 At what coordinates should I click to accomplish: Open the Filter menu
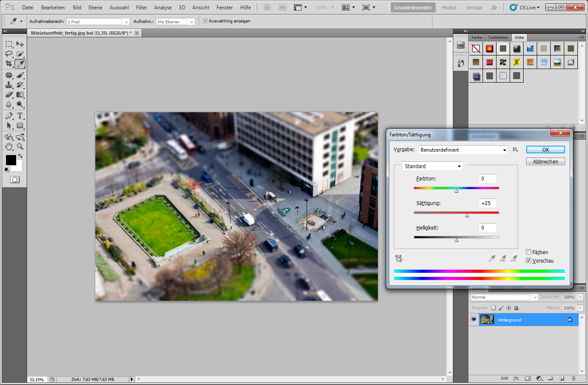pyautogui.click(x=141, y=8)
